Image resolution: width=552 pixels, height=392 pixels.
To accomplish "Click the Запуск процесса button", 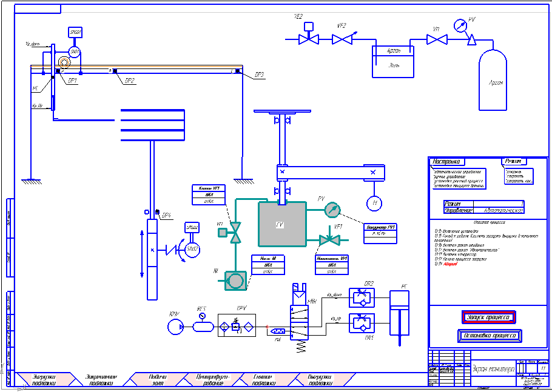I will pyautogui.click(x=488, y=317).
